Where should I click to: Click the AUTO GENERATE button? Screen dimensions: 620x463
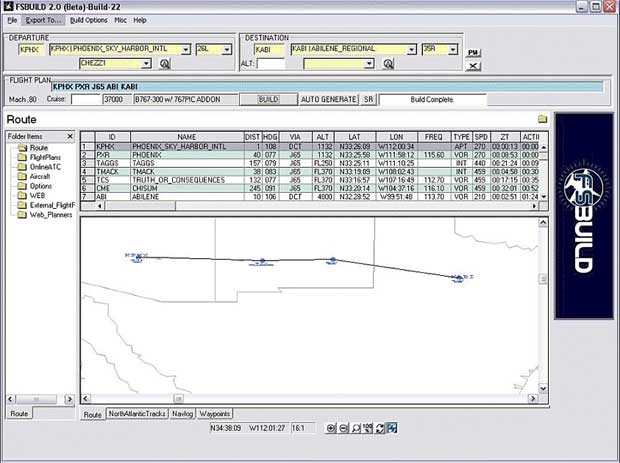329,100
